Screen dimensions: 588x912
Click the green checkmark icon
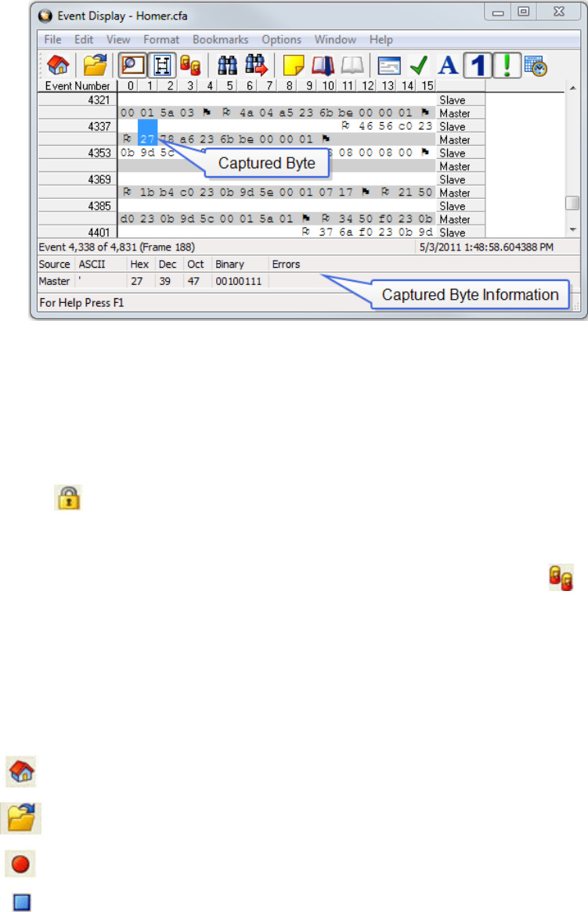tap(419, 64)
